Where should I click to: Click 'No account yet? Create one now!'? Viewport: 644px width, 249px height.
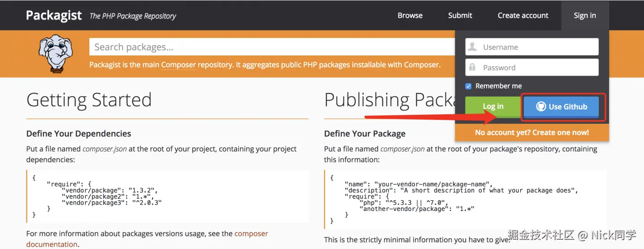tap(532, 132)
